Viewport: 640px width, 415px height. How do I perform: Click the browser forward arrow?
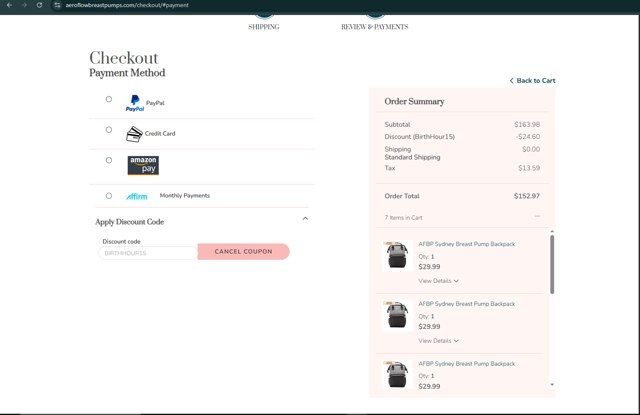tap(24, 5)
